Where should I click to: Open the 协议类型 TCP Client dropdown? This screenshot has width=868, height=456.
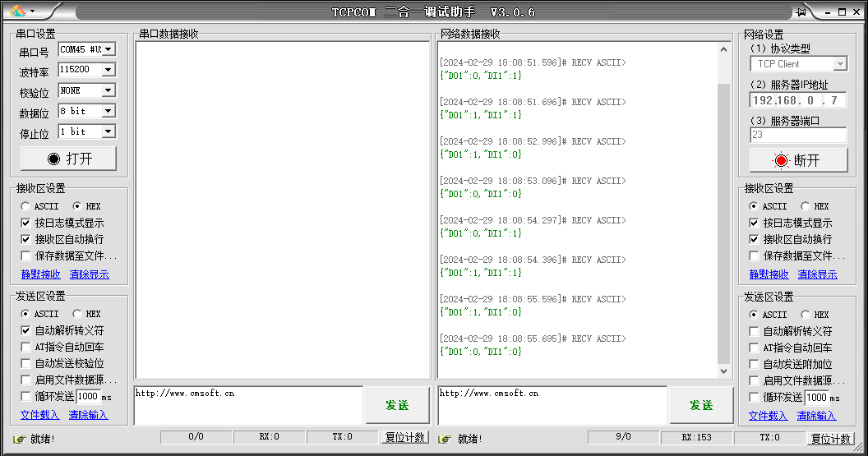tap(840, 64)
